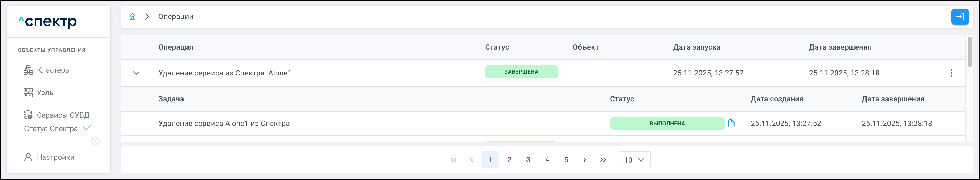
Task: Go to the next page arrow
Action: click(x=585, y=160)
